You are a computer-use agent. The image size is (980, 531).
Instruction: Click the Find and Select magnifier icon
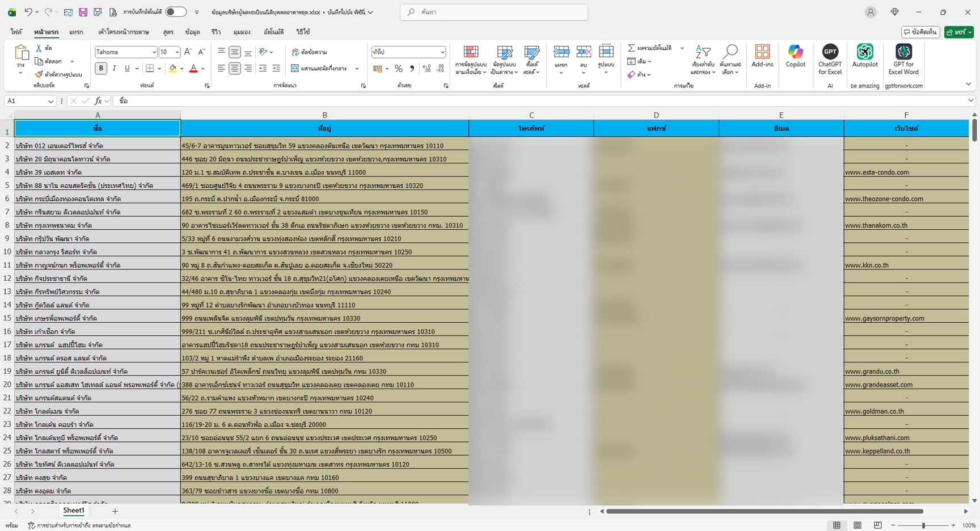tap(731, 53)
